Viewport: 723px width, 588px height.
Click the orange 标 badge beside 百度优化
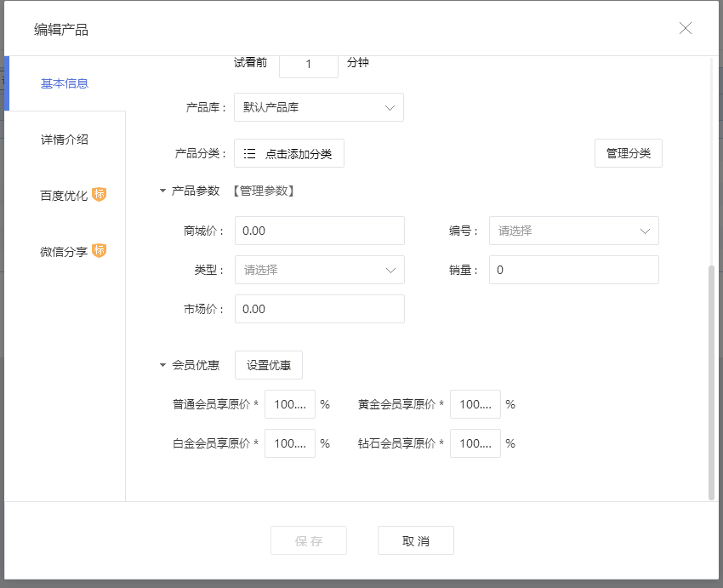[x=100, y=194]
